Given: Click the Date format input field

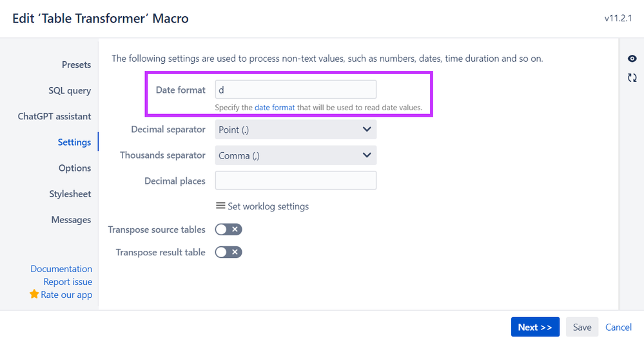Looking at the screenshot, I should click(x=296, y=90).
